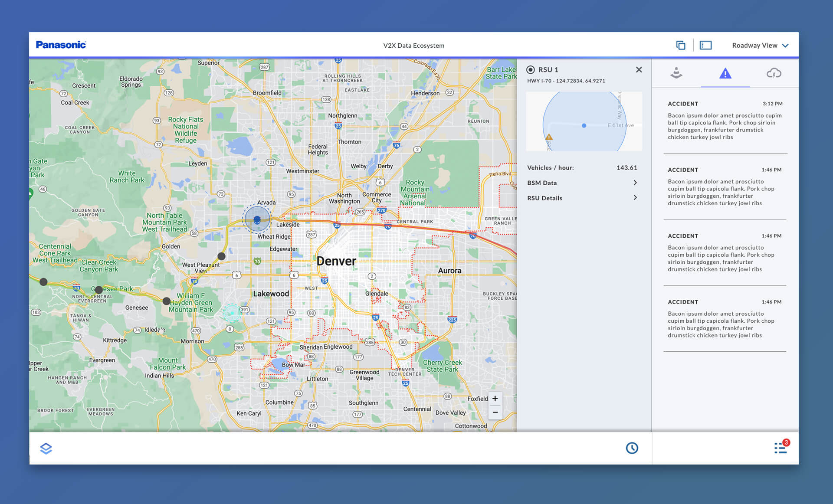The image size is (833, 504).
Task: Click the duplicate windows icon in header
Action: [x=680, y=45]
